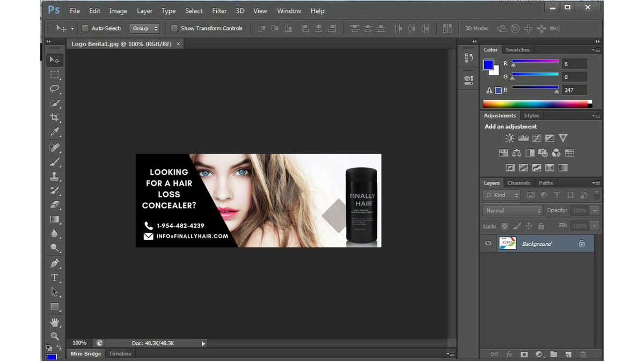Select the Path Selection tool
Viewport: 644px width, 362px height.
55,292
